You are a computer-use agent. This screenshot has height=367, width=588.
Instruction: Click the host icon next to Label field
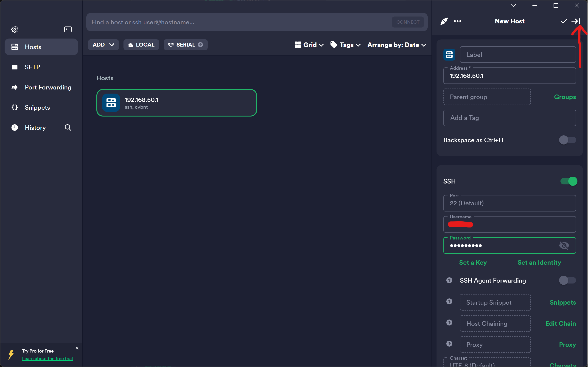(x=449, y=55)
